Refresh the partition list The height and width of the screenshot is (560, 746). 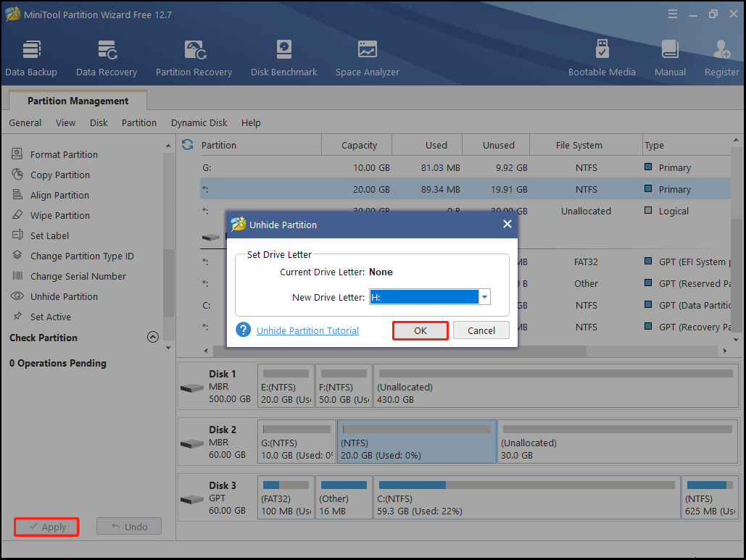click(x=188, y=144)
